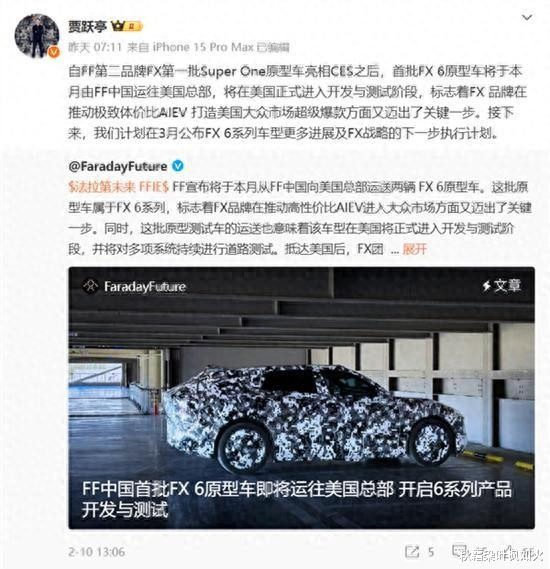This screenshot has height=569, width=550.
Task: Open the @FaradayFuture account link
Action: (x=118, y=167)
